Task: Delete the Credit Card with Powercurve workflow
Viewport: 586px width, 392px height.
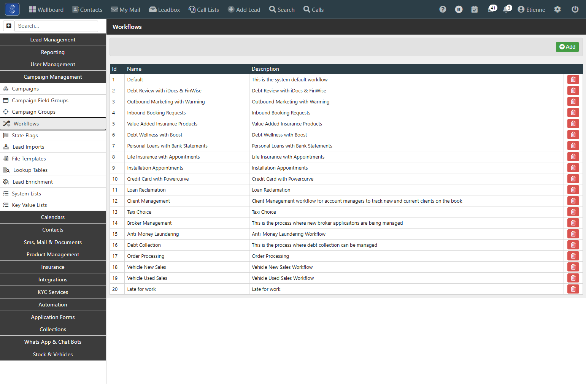Action: coord(573,179)
